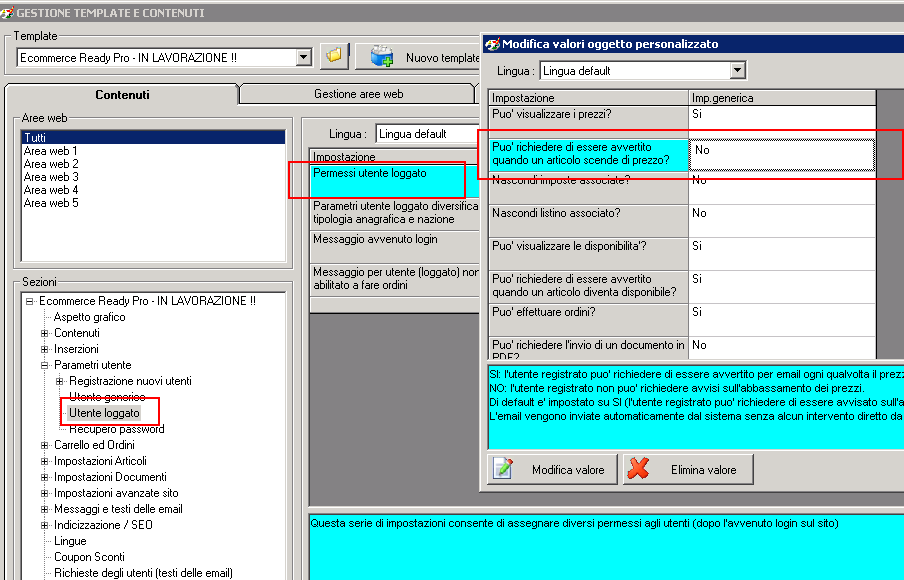Select Area web 4 in the list
Screen dimensions: 904x580
pyautogui.click(x=153, y=190)
